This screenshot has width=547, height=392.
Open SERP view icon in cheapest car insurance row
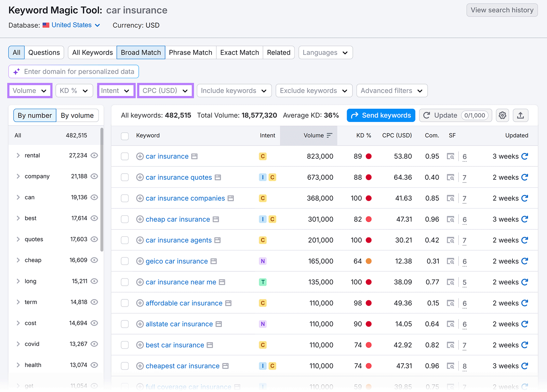pos(451,366)
